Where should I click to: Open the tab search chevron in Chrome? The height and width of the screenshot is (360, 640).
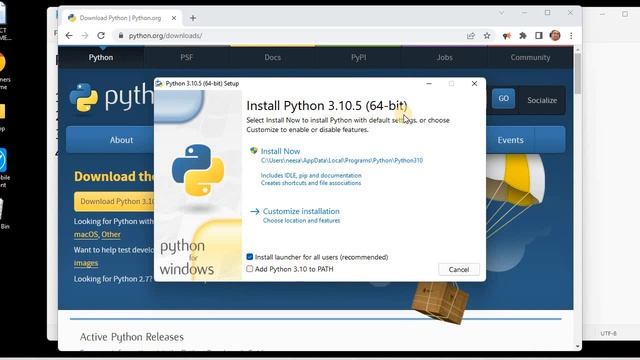pos(501,13)
